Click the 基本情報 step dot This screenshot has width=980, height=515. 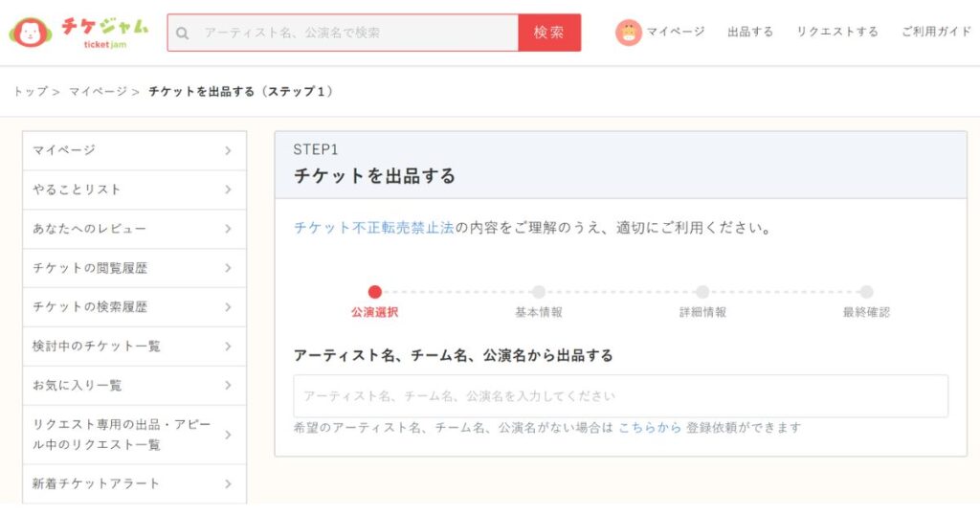click(539, 292)
